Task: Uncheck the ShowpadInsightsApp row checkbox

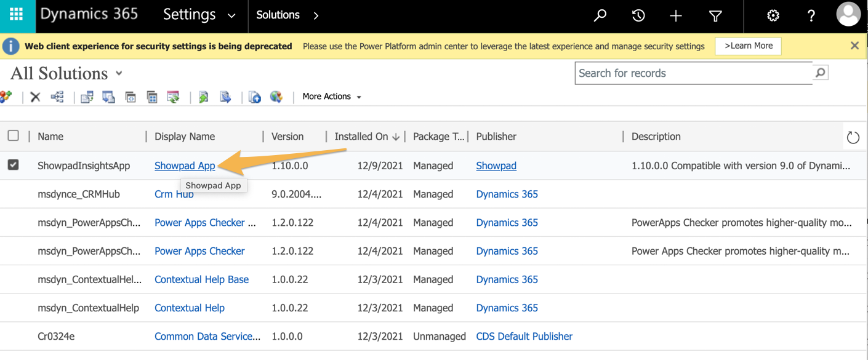Action: click(13, 165)
